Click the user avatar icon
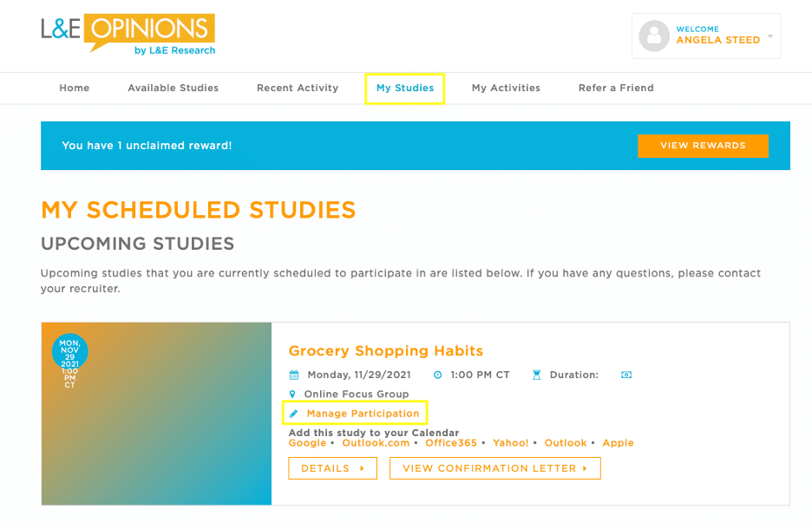 click(653, 36)
